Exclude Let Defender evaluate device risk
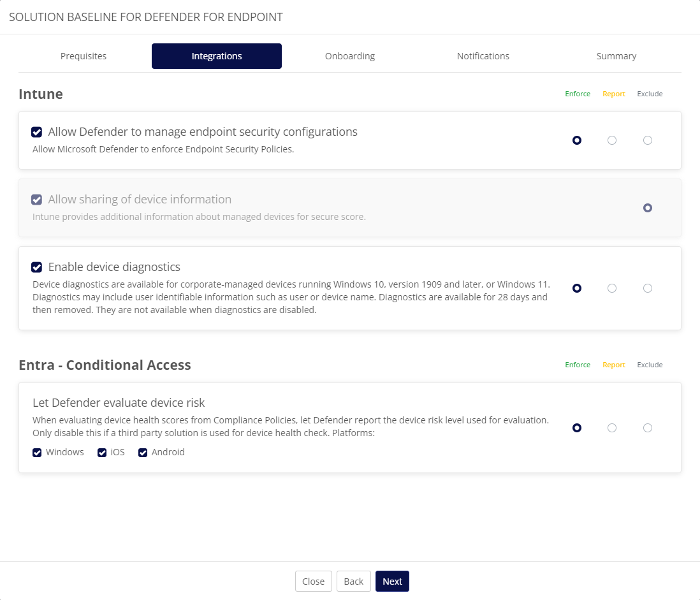700x600 pixels. 648,428
